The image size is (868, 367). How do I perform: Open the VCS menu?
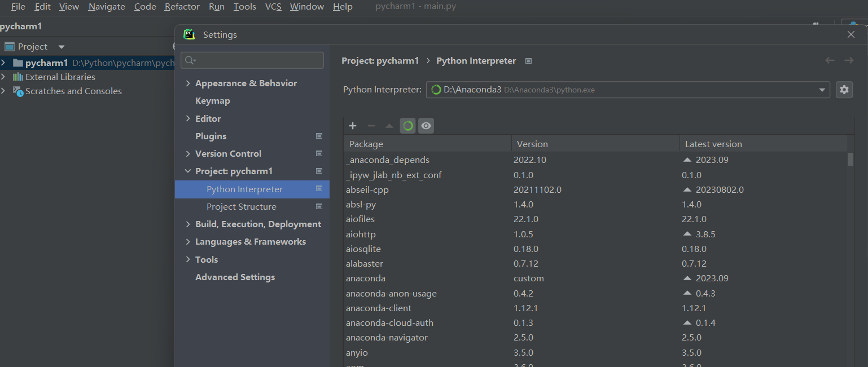tap(273, 7)
